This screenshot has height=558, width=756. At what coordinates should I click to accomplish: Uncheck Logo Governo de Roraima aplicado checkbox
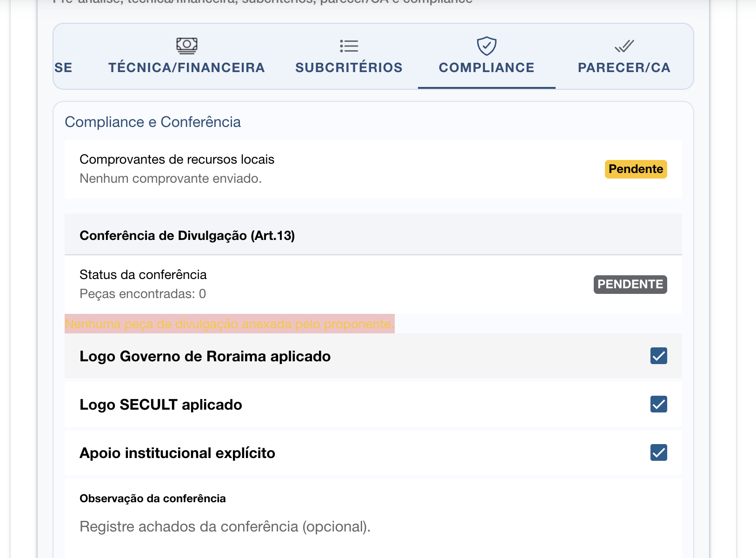(x=658, y=356)
